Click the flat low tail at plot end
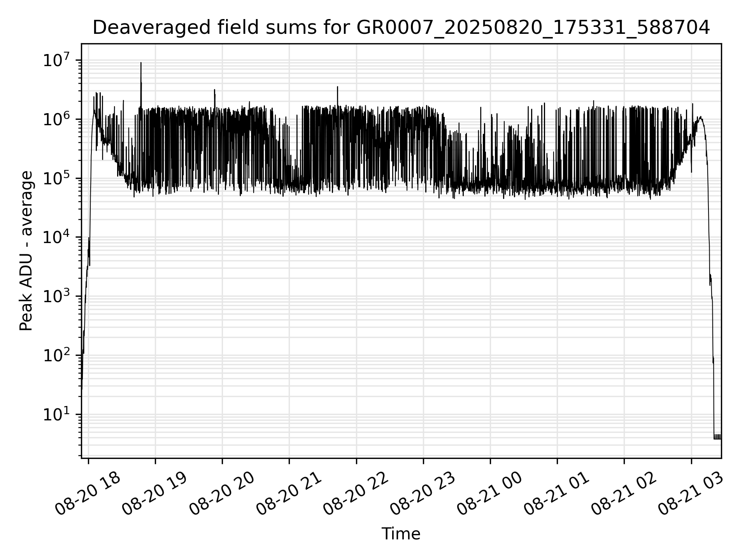 [x=717, y=437]
